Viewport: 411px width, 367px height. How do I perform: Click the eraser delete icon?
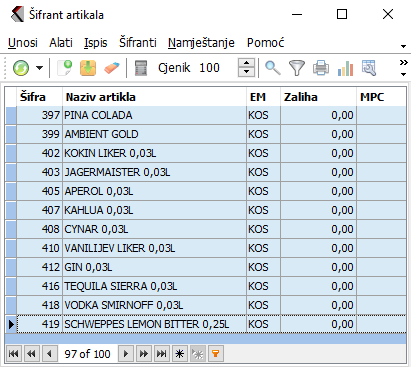coord(111,68)
